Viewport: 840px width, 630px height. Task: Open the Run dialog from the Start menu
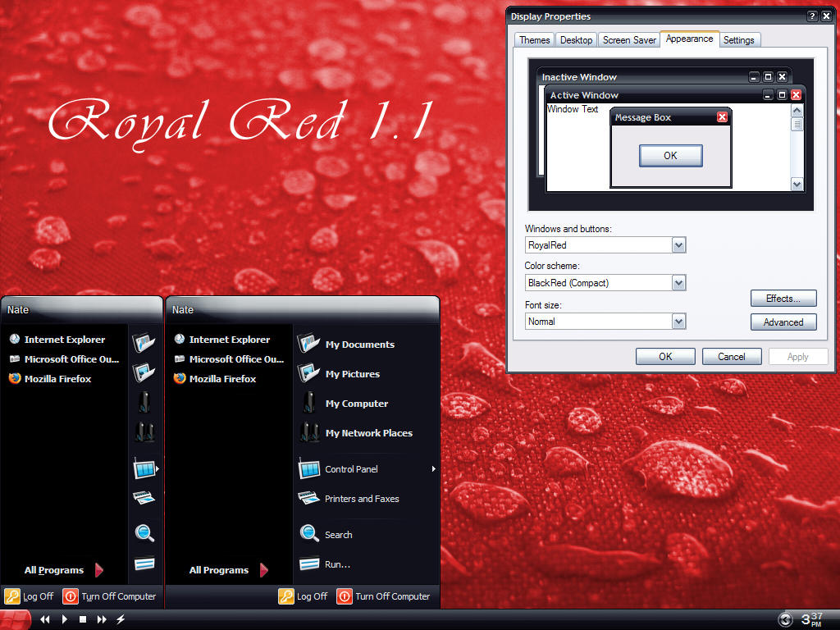[x=335, y=564]
